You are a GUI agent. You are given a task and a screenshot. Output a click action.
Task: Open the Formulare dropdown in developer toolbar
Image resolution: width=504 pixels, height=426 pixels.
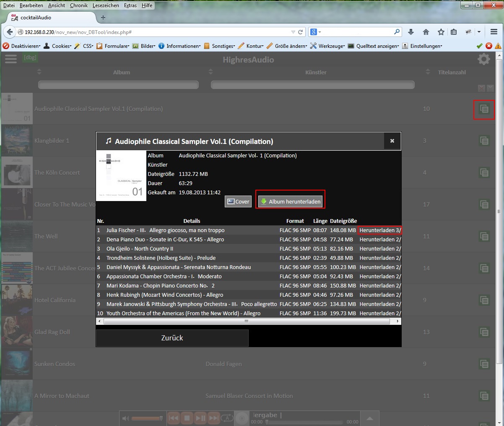click(113, 46)
